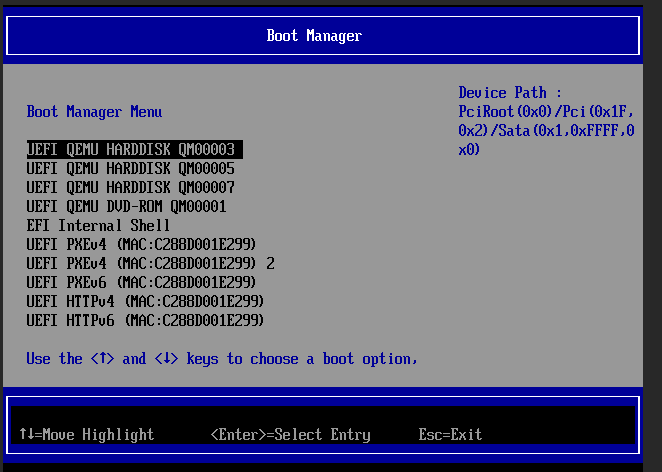
Task: Select first UEFI PXEv4 MAC:C288D001E299 entry
Action: tap(141, 244)
